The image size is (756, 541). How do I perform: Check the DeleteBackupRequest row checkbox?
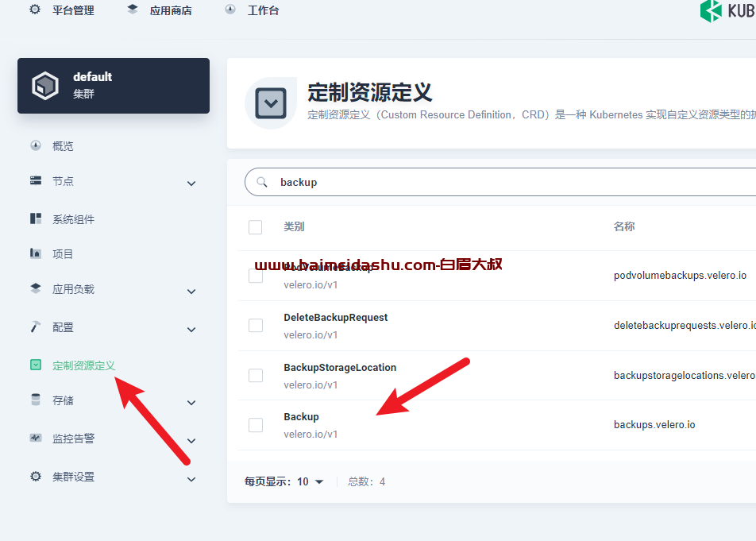(255, 326)
